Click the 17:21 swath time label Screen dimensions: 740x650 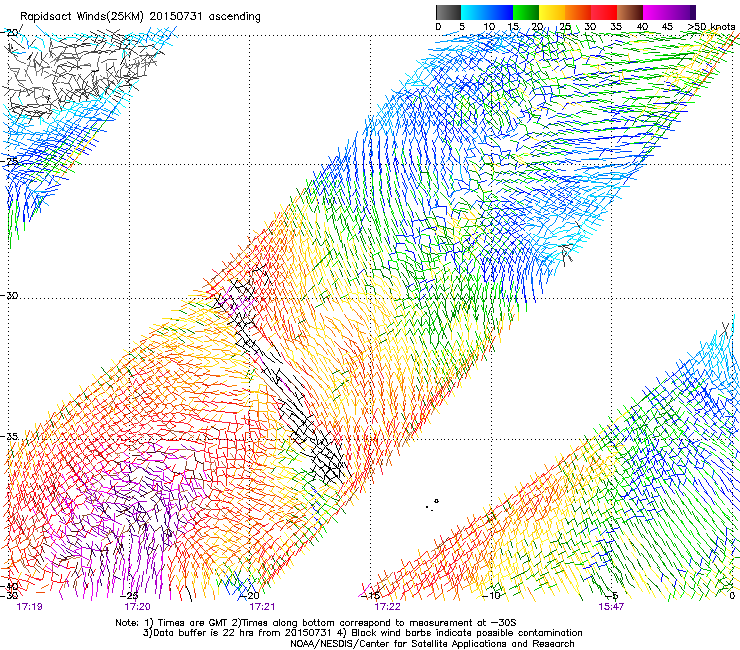pos(262,607)
